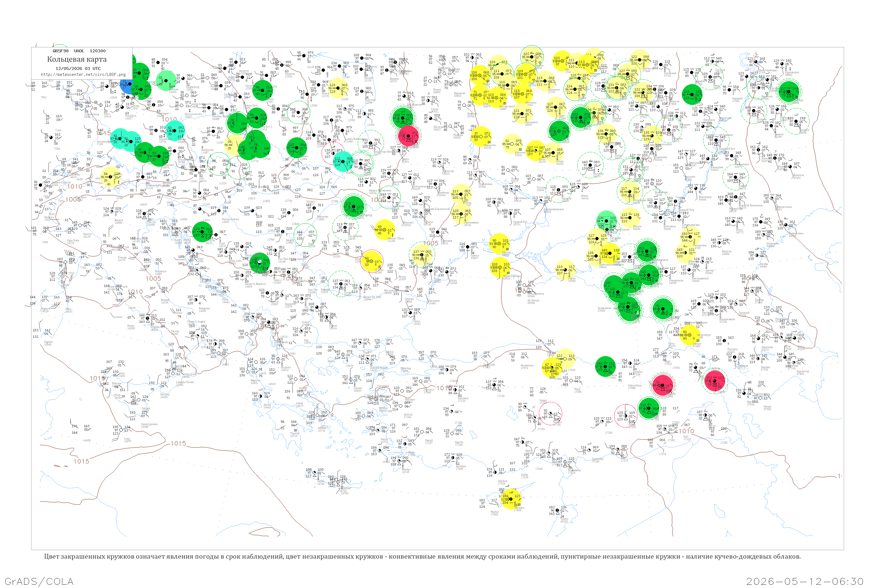Screen dimensions: 882x588
Task: Click the '1005' isobar label beside Кишинев
Action: pyautogui.click(x=431, y=243)
